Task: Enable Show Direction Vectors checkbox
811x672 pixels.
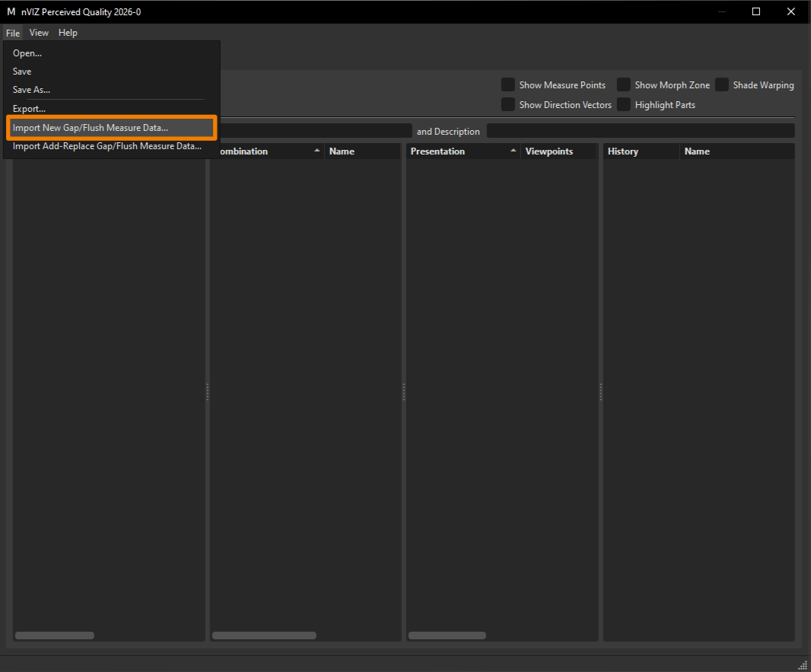Action: coord(508,104)
